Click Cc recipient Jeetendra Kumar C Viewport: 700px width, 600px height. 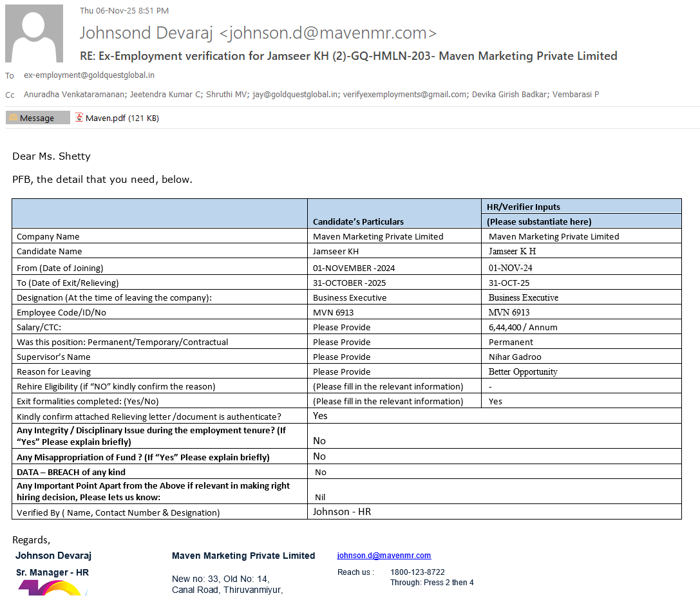(165, 94)
